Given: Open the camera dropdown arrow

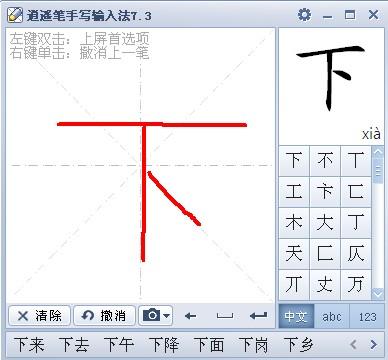Looking at the screenshot, I should pyautogui.click(x=167, y=315).
